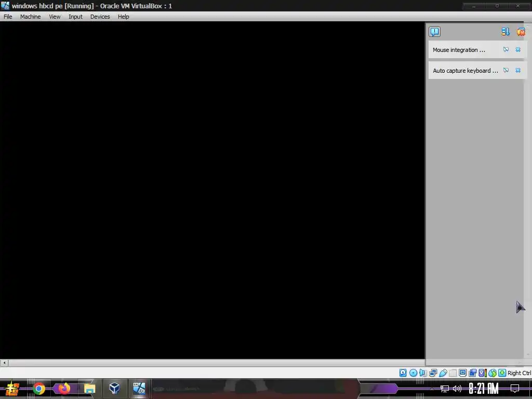Click the mouse integration status icon

(x=493, y=373)
